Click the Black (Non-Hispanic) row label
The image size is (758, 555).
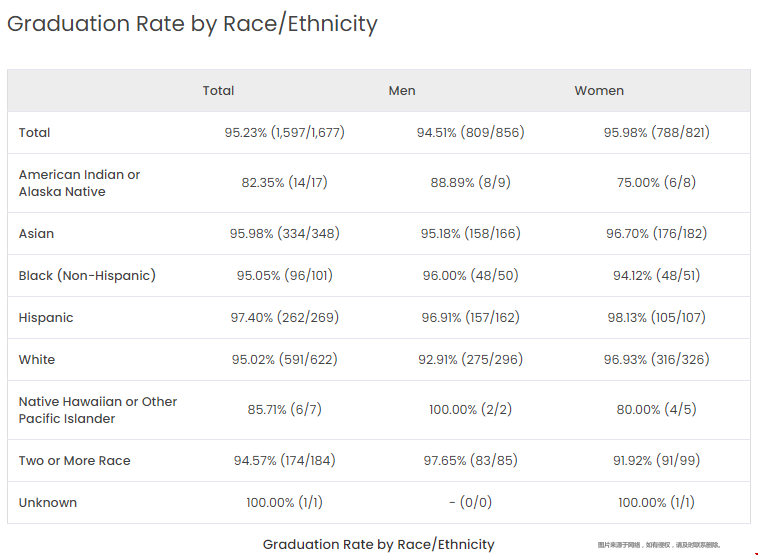point(87,276)
